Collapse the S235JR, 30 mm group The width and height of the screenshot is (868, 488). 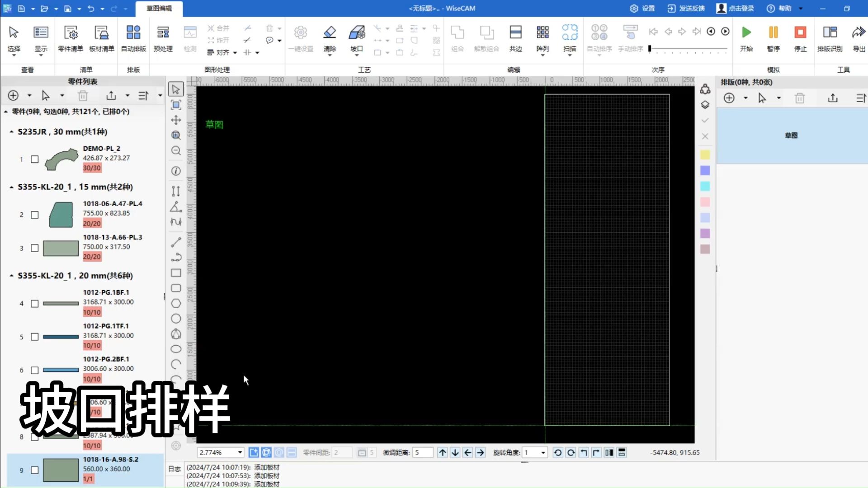[11, 132]
